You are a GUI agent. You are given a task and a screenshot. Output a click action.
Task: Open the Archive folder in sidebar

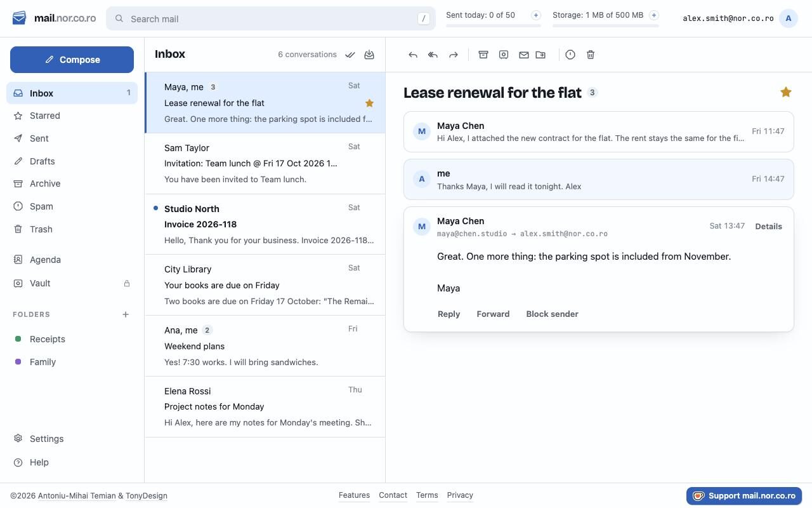(x=72, y=184)
